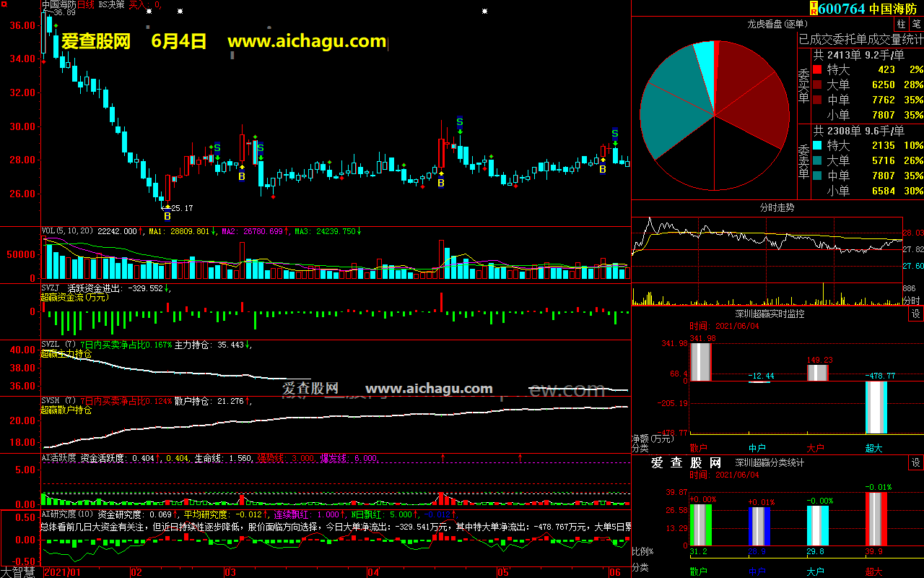Click the intraday 分时走势 price line chart
The height and width of the screenshot is (578, 924).
[767, 250]
